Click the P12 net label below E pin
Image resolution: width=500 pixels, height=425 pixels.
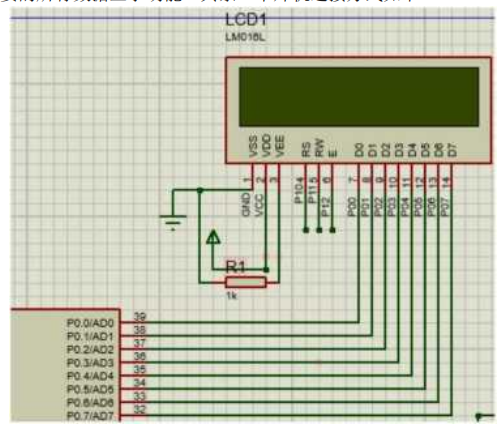click(x=326, y=207)
